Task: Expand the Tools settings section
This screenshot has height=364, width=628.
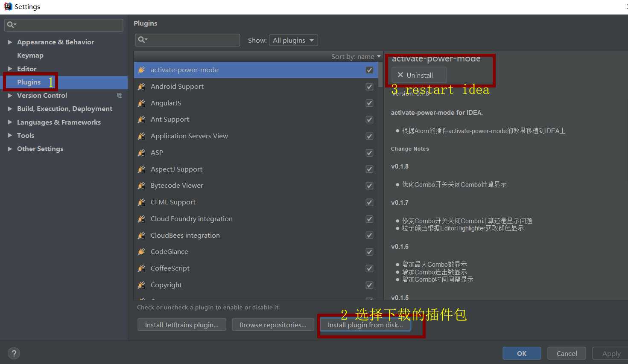Action: pyautogui.click(x=10, y=136)
